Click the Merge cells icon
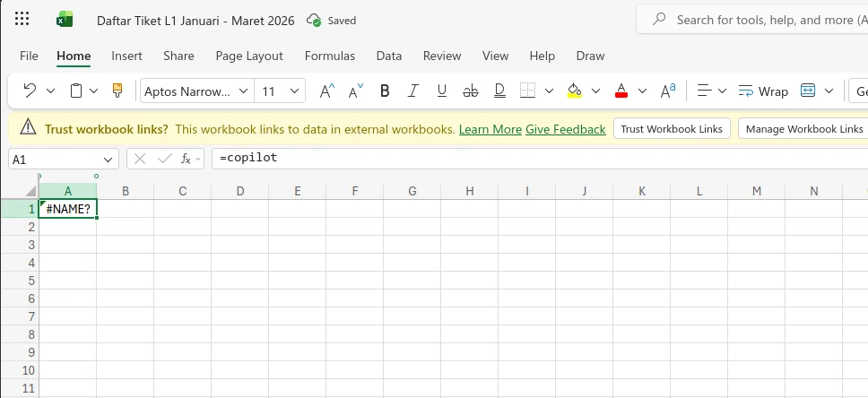This screenshot has width=868, height=398. [808, 91]
